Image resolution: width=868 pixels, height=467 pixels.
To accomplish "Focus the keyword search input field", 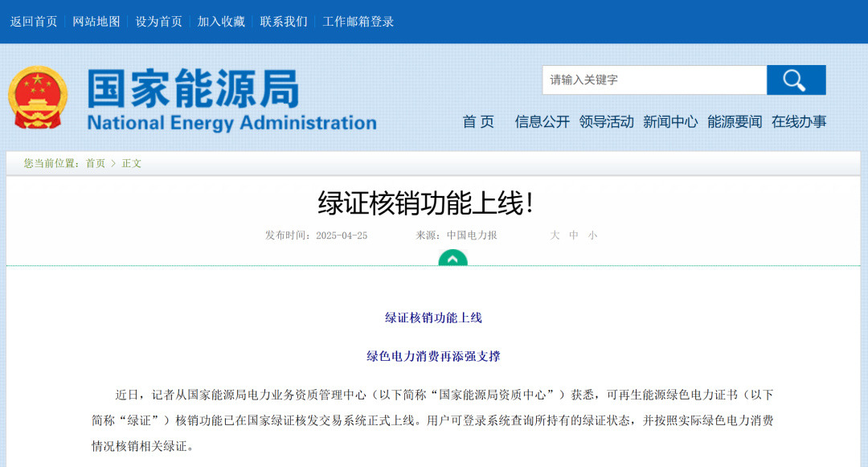I will point(654,80).
